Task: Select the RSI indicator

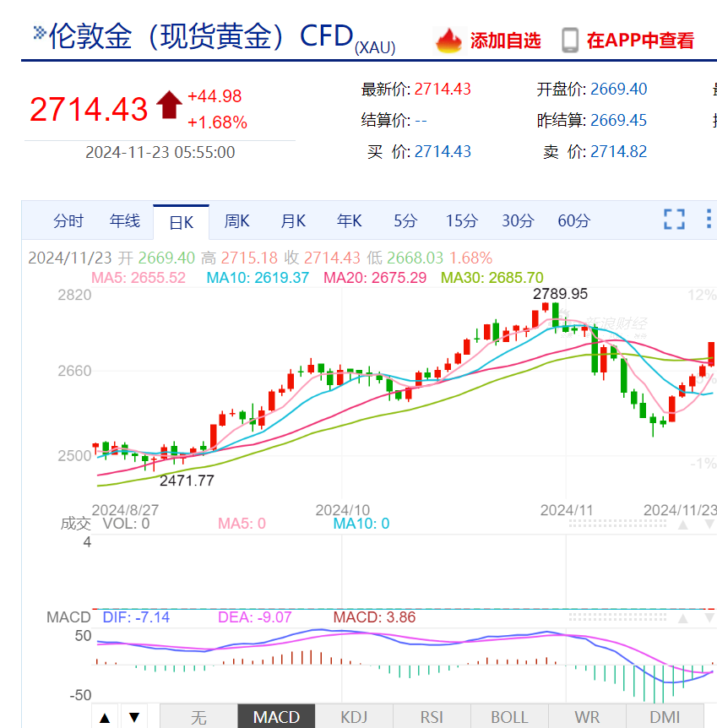Action: coord(432,717)
